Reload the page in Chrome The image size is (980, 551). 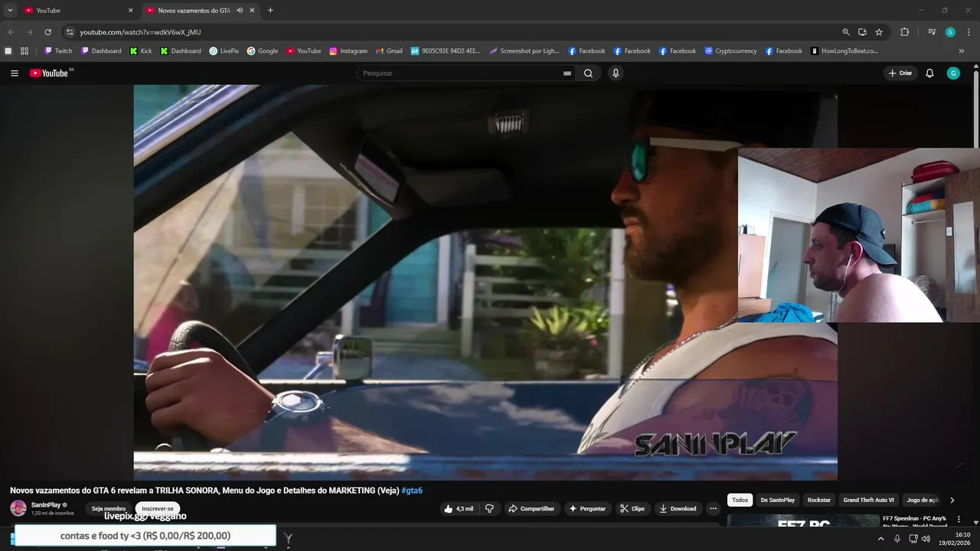47,32
